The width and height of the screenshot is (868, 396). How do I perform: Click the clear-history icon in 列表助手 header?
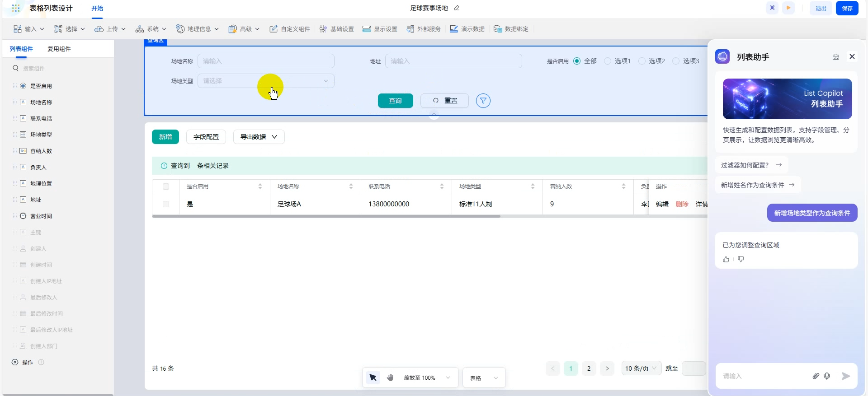836,56
